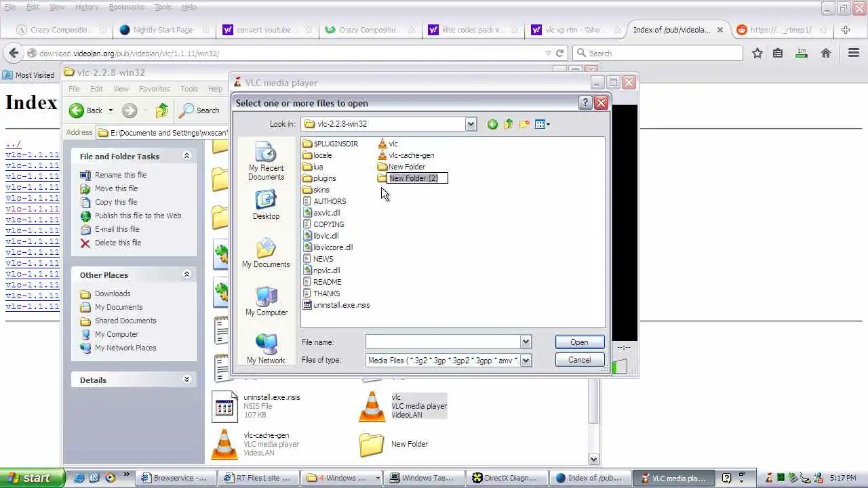Expand the Look in folder dropdown
This screenshot has width=868, height=488.
(x=471, y=124)
